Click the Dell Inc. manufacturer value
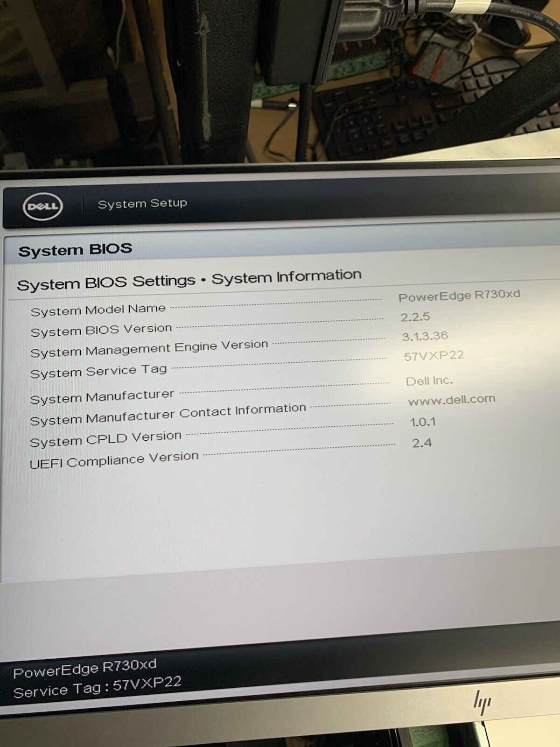 click(x=429, y=381)
